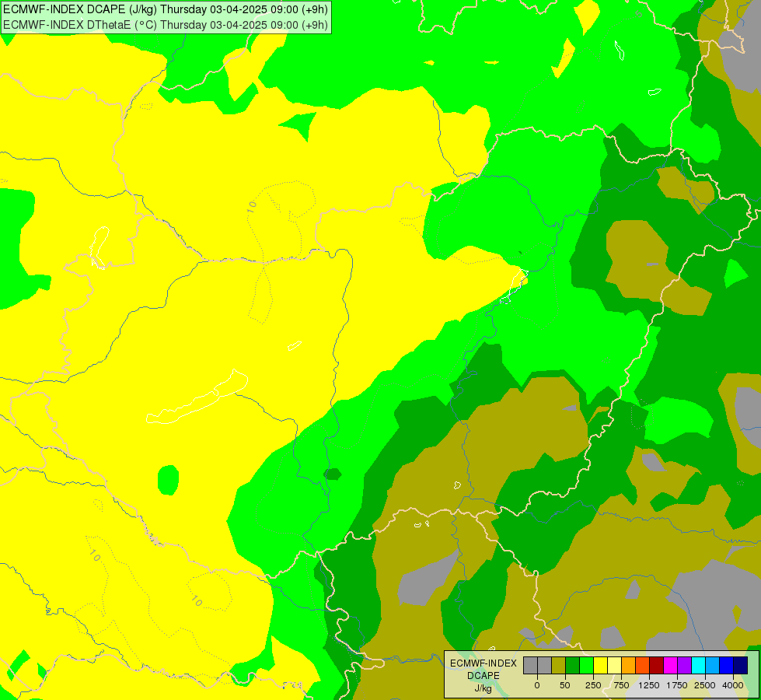This screenshot has height=700, width=761.
Task: Select the dark green legend swatch after 50
Action: click(573, 665)
